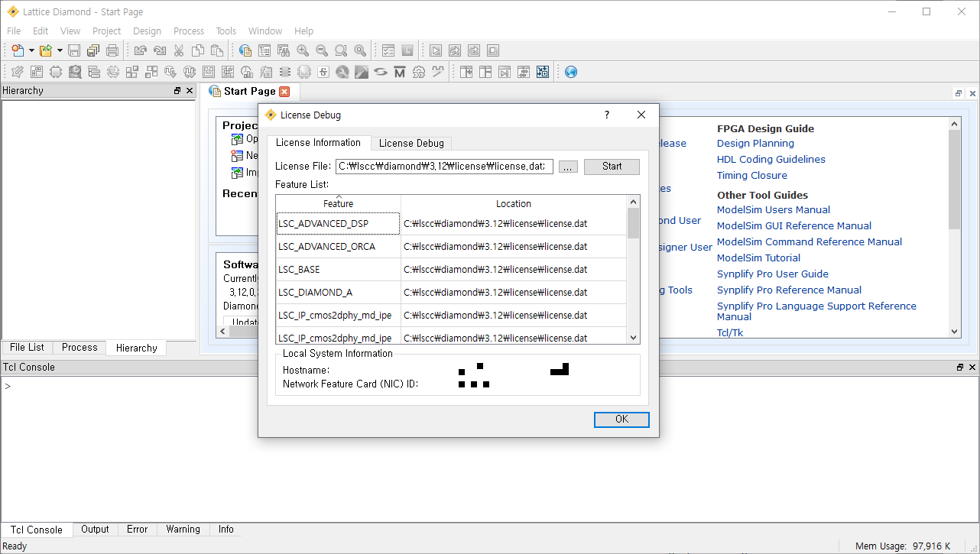Click the Cut scissors icon
This screenshot has height=554, width=980.
tap(179, 50)
